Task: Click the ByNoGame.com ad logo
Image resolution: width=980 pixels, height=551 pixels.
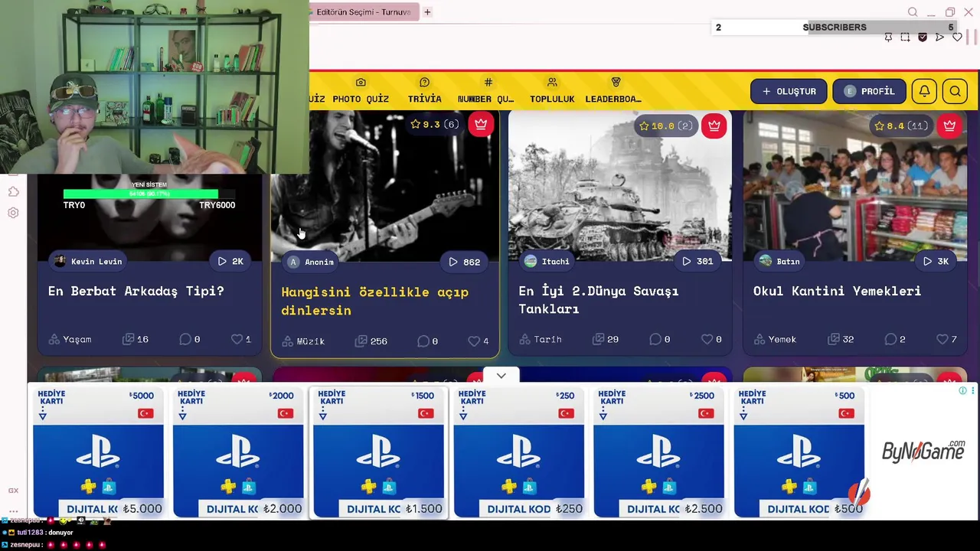Action: click(x=923, y=452)
